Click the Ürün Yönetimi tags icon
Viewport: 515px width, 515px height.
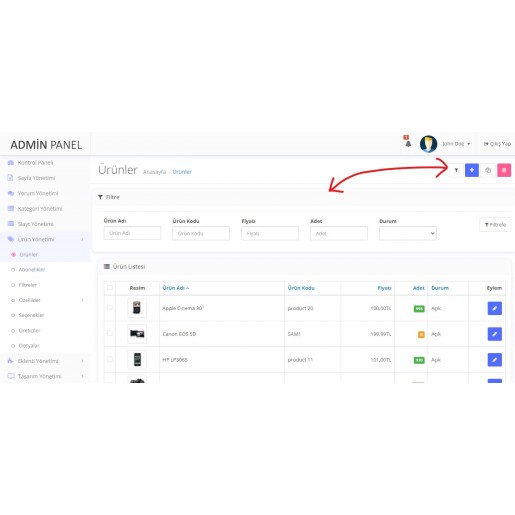[11, 239]
